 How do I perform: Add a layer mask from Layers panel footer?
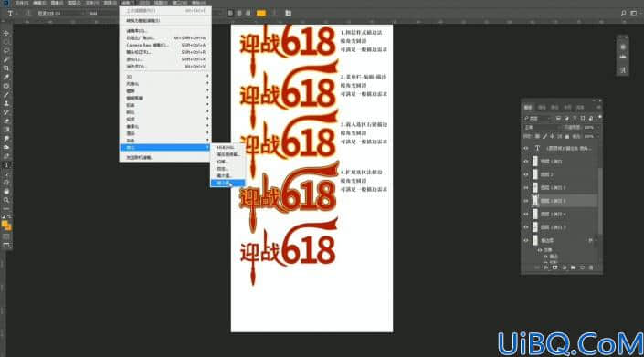(554, 268)
